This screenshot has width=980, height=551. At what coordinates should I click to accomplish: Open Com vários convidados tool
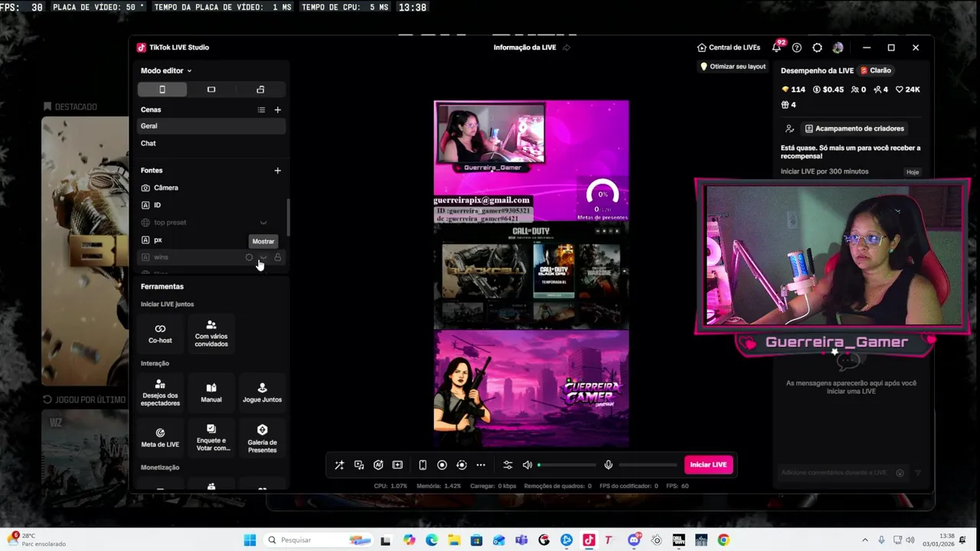pos(211,334)
